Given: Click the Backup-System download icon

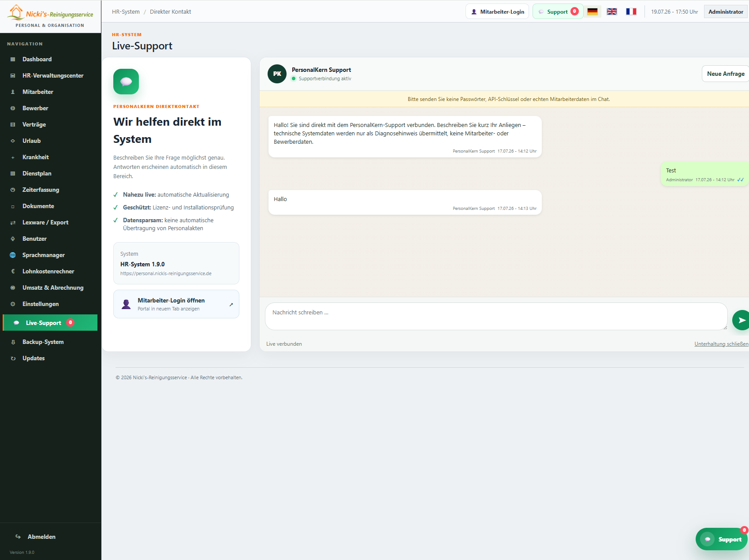Looking at the screenshot, I should [13, 342].
